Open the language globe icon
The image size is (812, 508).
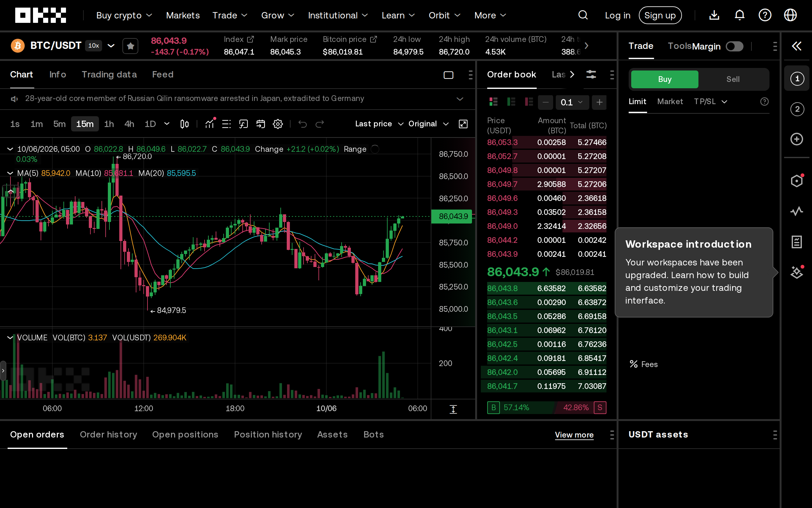[x=790, y=15]
